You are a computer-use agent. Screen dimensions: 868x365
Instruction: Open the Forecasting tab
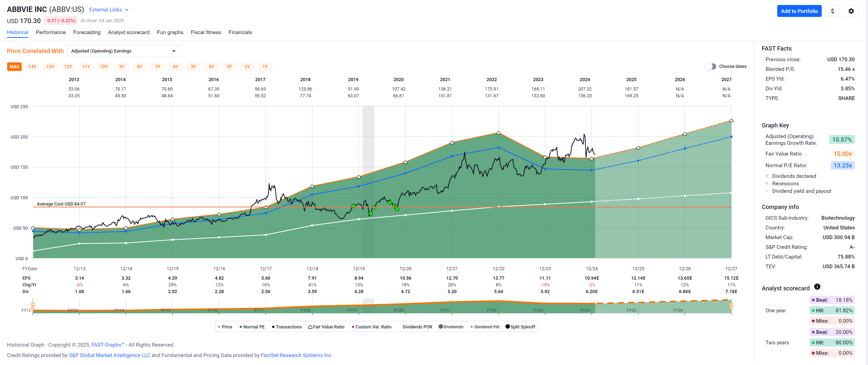87,32
